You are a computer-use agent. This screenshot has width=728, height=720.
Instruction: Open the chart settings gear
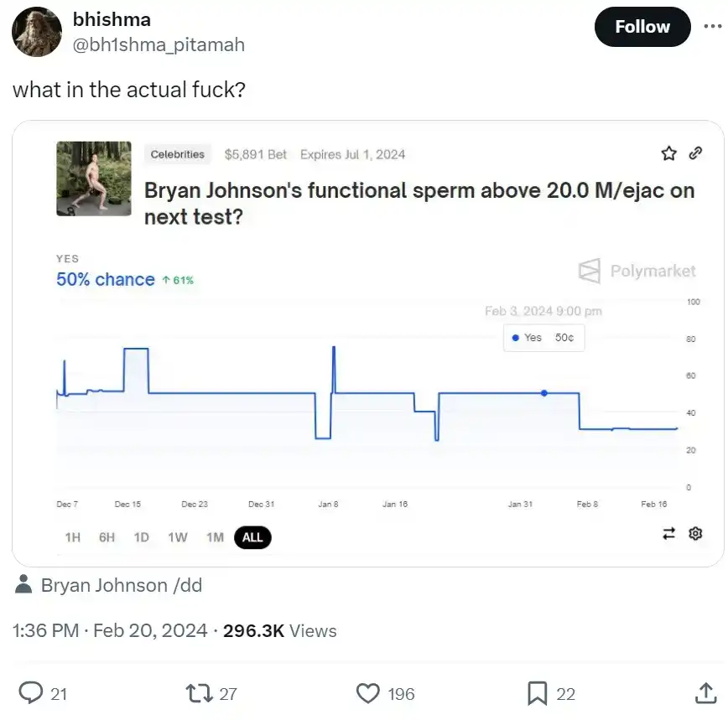(x=694, y=533)
